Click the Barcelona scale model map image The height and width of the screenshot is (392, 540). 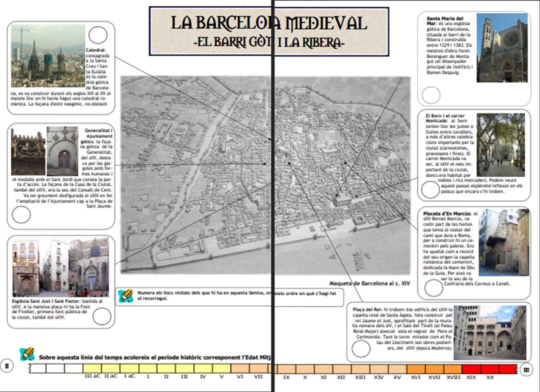[265, 175]
